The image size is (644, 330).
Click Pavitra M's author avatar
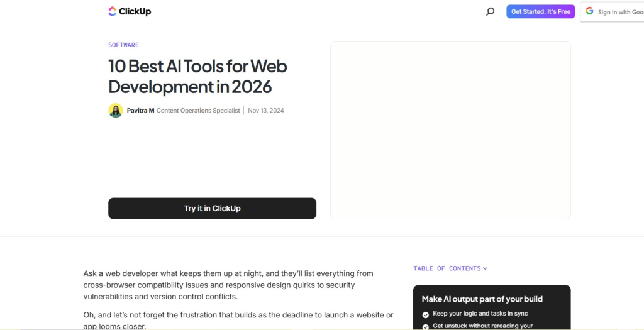116,111
